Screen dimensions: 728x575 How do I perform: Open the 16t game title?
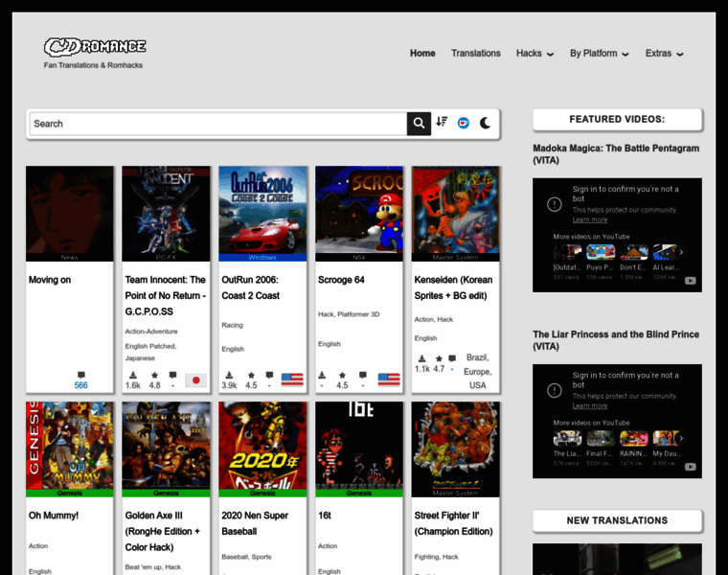[x=325, y=516]
